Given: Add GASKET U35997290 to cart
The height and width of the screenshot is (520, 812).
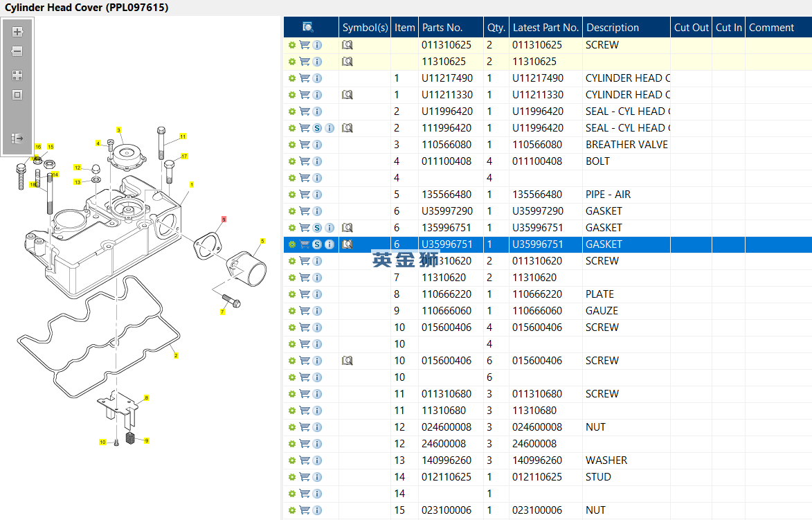Looking at the screenshot, I should pos(305,210).
